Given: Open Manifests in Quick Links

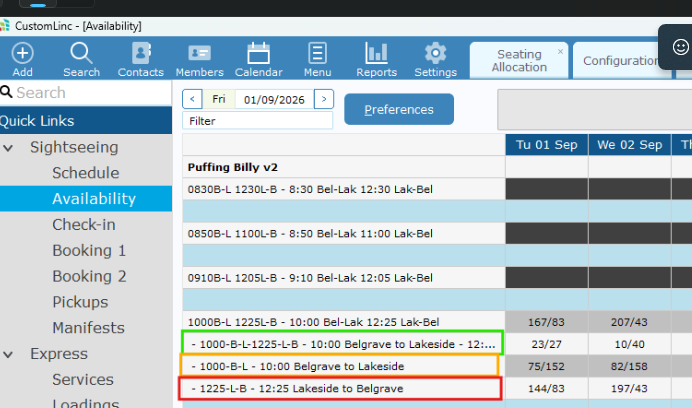Looking at the screenshot, I should pos(88,328).
